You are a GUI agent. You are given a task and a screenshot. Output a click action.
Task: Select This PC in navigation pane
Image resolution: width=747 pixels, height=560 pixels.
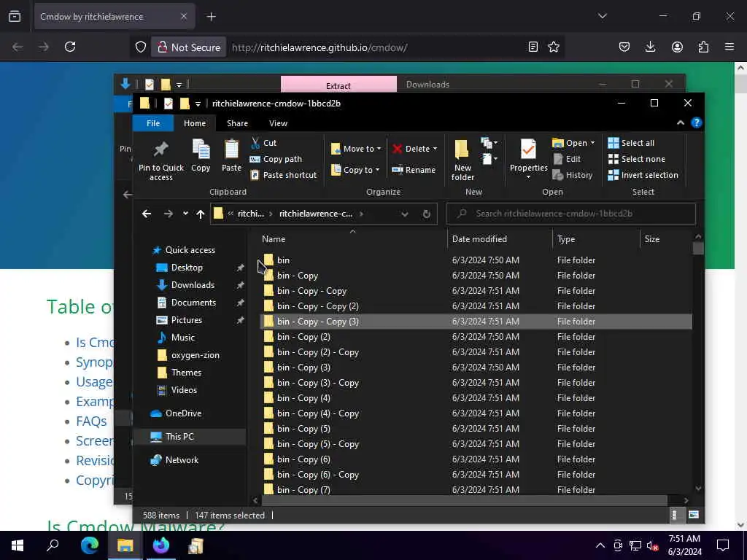[179, 437]
